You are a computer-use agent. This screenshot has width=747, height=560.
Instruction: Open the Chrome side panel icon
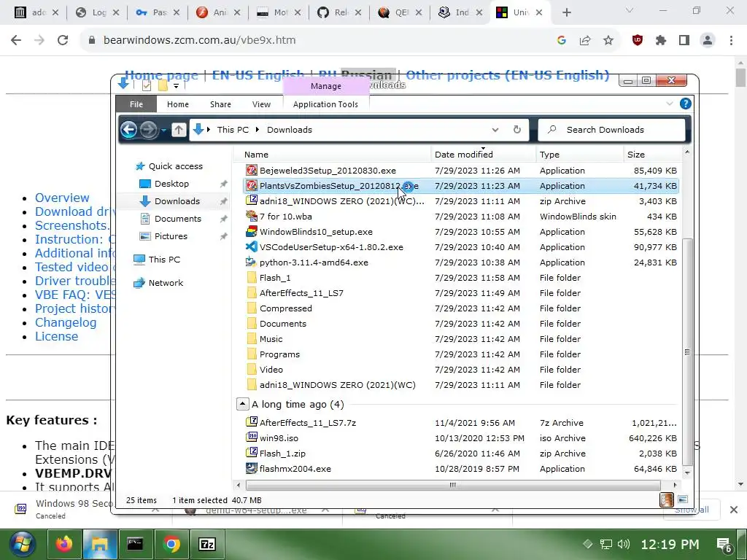[684, 40]
